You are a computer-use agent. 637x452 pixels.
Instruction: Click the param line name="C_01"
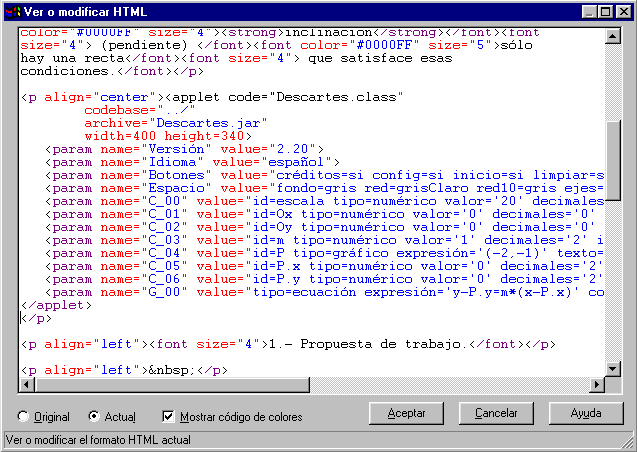[x=321, y=214]
